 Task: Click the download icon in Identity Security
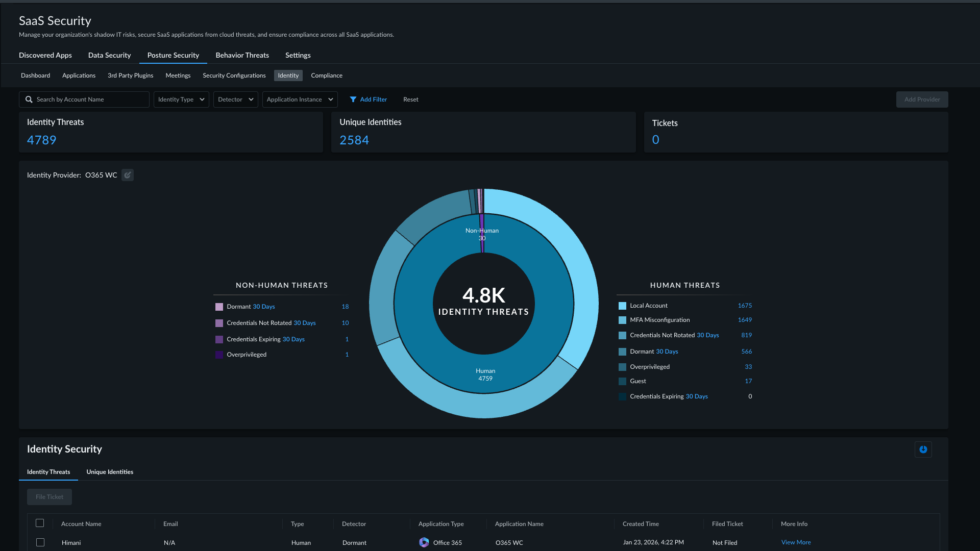[x=923, y=449]
